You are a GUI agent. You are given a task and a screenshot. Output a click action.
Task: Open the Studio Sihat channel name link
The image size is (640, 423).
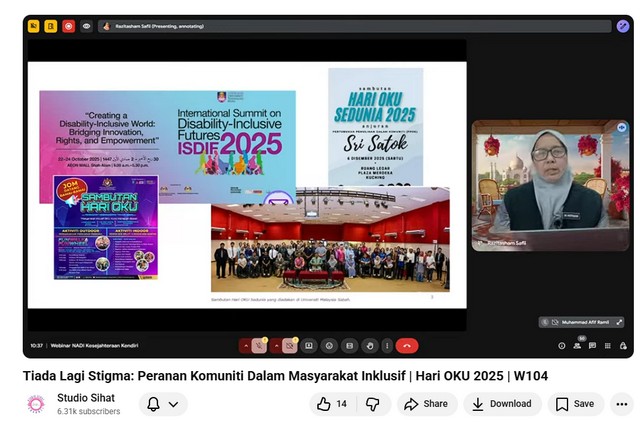pos(85,398)
